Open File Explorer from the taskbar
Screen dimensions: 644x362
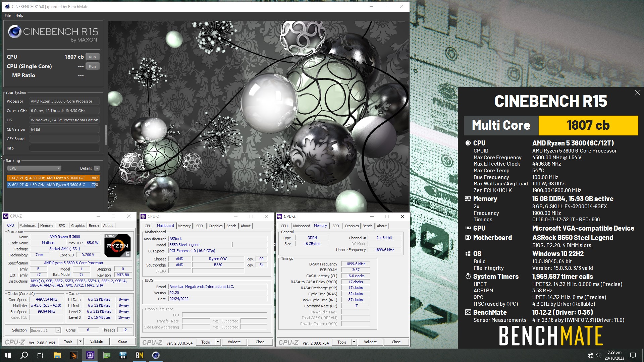pos(57,355)
